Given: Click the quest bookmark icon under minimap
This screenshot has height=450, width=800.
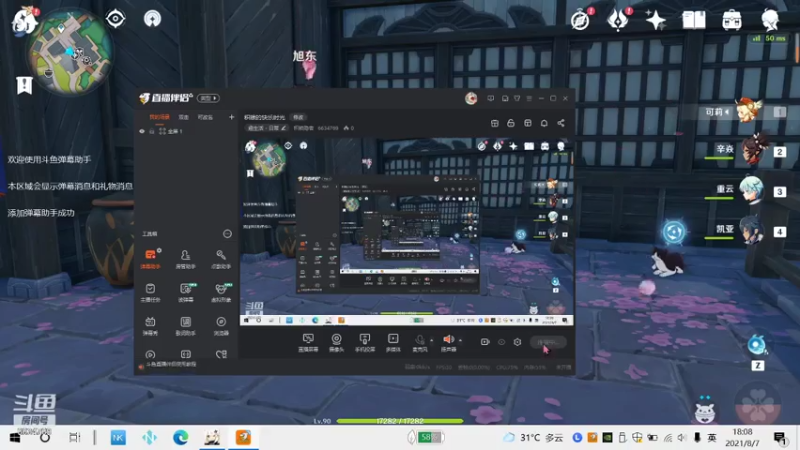Looking at the screenshot, I should (24, 85).
